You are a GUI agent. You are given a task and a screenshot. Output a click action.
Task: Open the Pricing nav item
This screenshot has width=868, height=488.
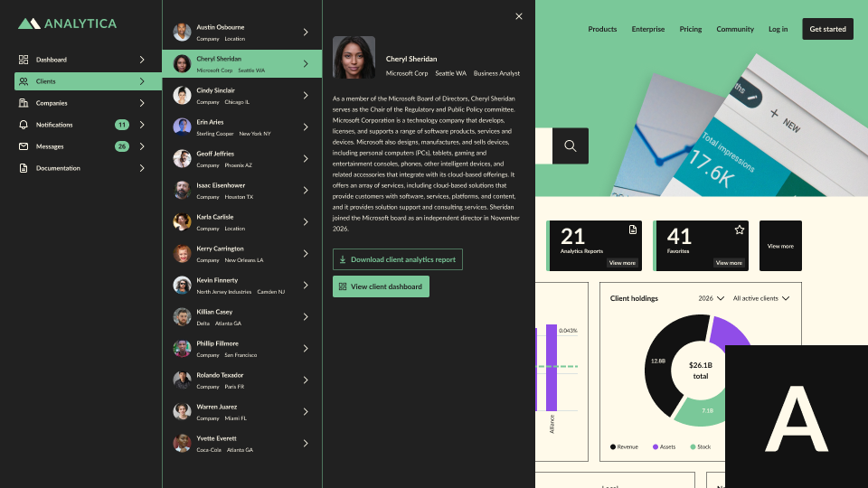tap(691, 29)
